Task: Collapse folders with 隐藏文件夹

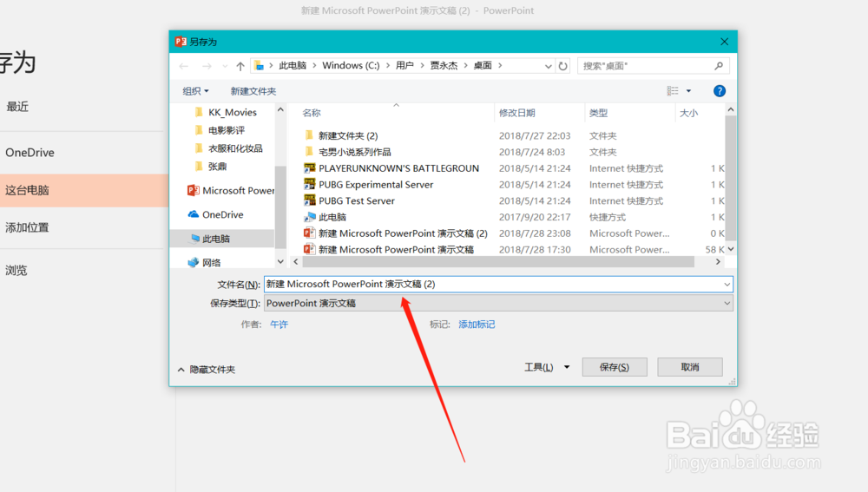Action: (207, 369)
